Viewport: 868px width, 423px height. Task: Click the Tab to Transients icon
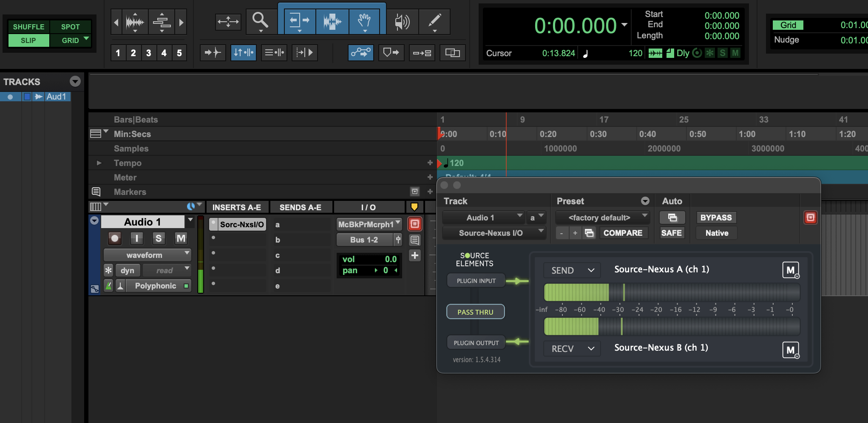click(x=213, y=53)
